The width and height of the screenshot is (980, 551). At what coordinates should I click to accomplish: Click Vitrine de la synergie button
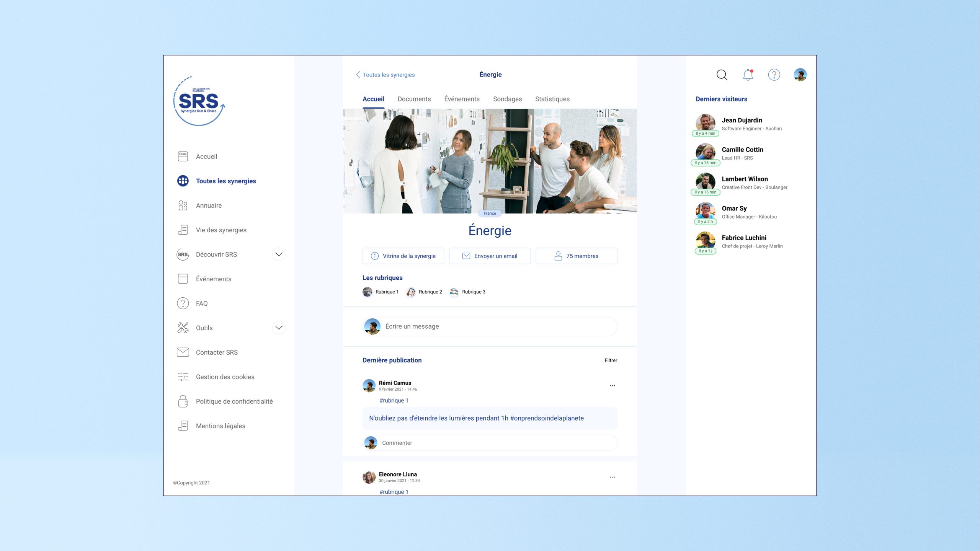point(403,256)
